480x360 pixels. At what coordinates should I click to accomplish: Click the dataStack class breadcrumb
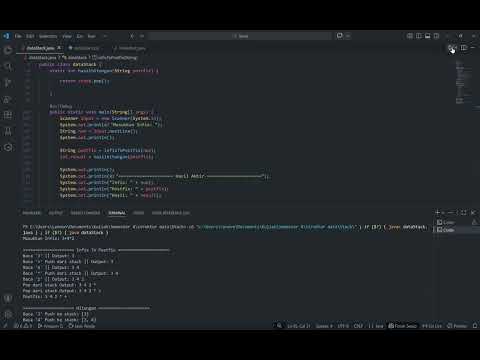point(76,58)
